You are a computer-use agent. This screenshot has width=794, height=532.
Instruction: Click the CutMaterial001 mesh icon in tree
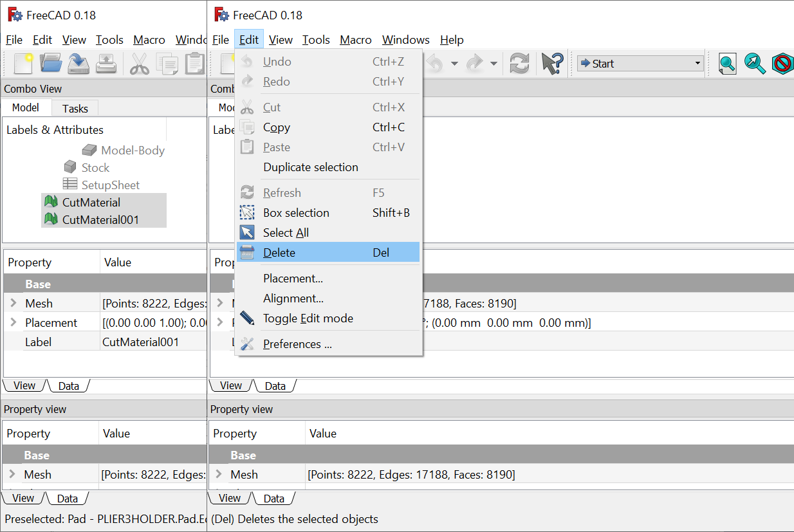(x=51, y=219)
